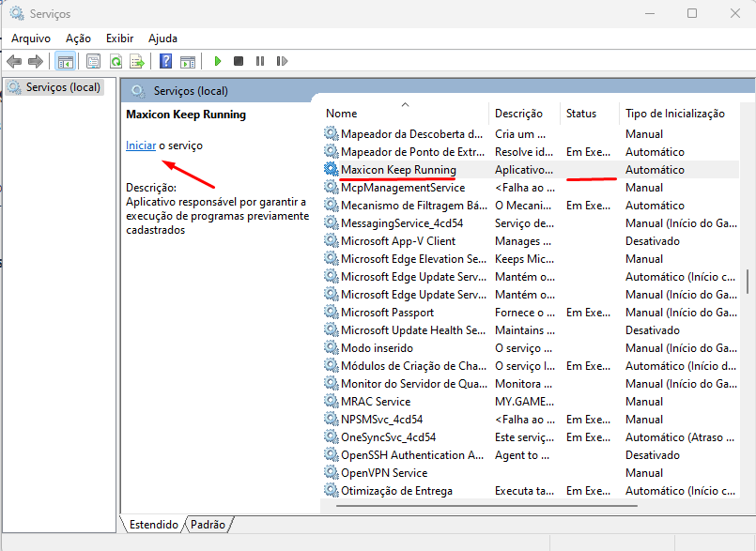Viewport: 756px width, 551px height.
Task: Toggle the show/hide console tree icon
Action: click(65, 61)
